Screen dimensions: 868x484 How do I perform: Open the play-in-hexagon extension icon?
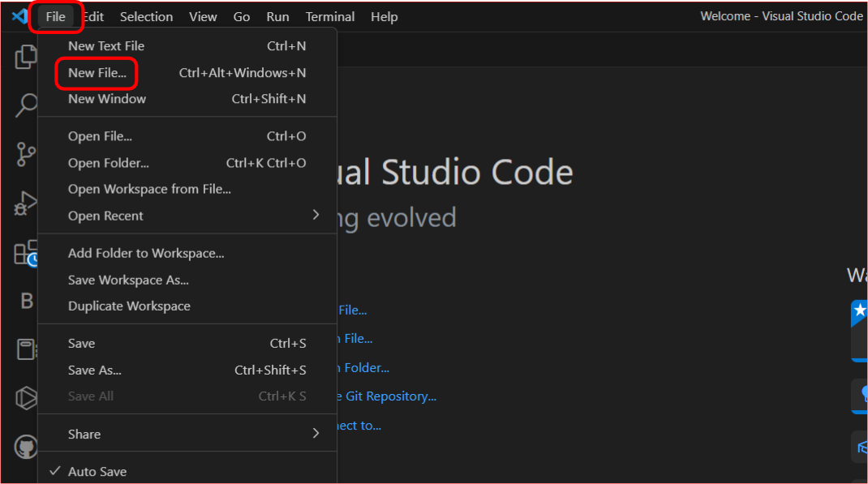coord(26,398)
